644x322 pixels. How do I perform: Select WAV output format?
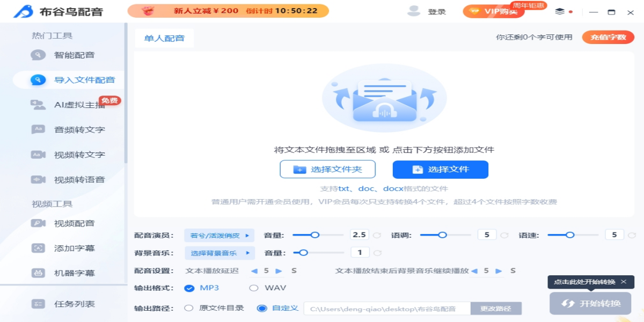pos(254,288)
